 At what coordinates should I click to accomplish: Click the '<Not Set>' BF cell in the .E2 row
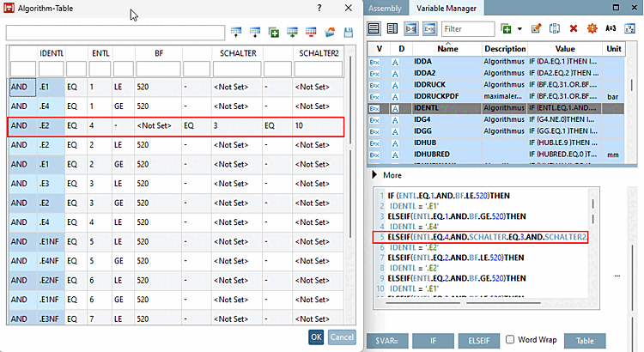158,125
